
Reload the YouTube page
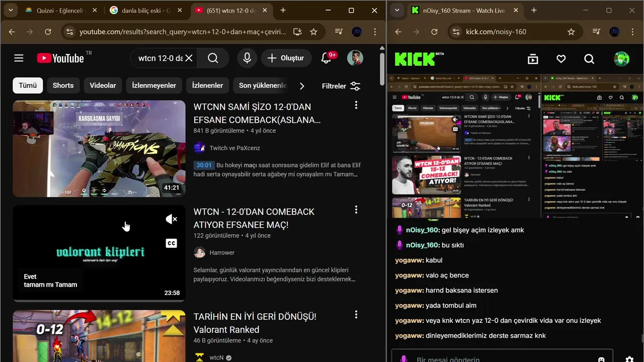(48, 32)
